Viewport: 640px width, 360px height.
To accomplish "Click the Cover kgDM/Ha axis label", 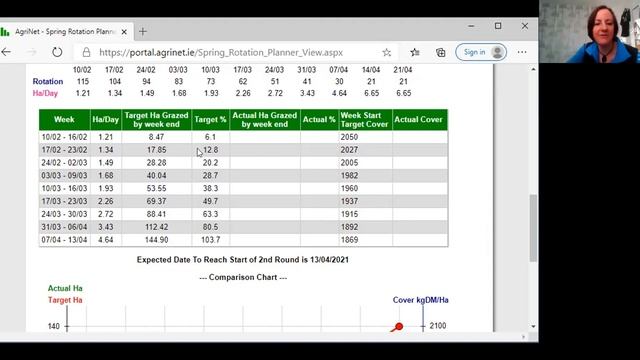I will click(x=420, y=300).
